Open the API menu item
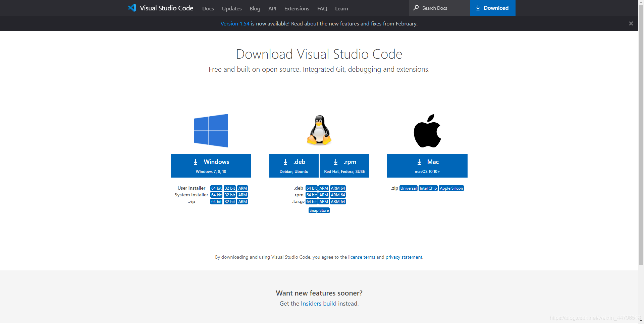Viewport: 644px width, 324px height. pos(272,8)
